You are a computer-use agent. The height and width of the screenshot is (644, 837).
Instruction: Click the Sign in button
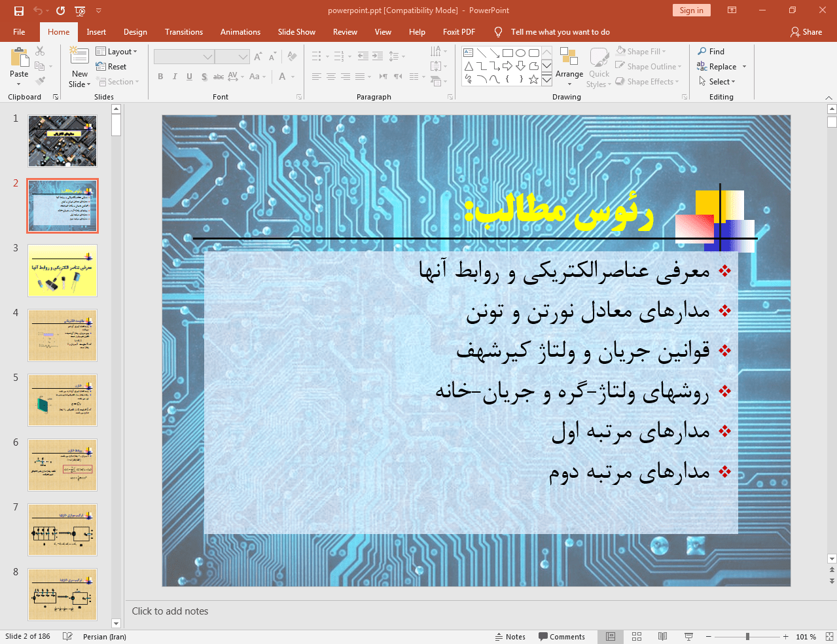coord(691,10)
